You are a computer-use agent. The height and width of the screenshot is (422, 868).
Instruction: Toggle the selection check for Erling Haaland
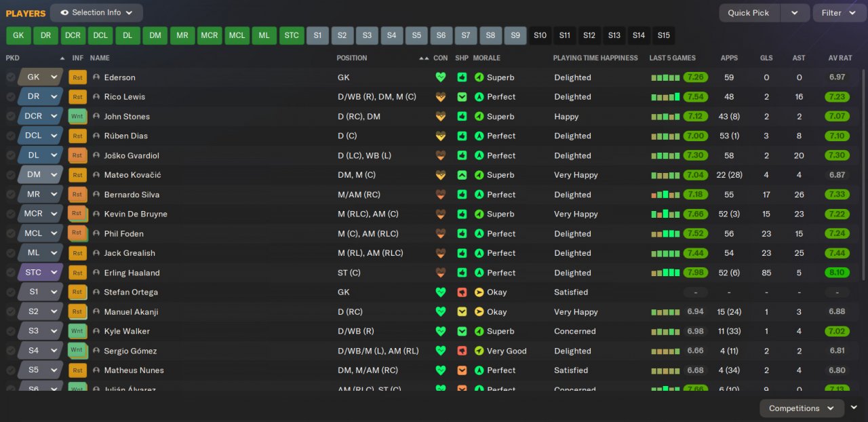tap(11, 273)
